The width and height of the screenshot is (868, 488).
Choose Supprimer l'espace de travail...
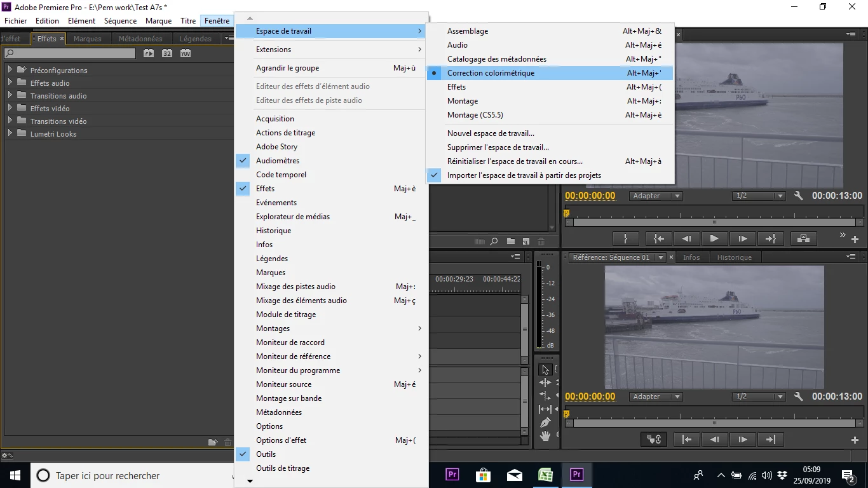pos(550,147)
